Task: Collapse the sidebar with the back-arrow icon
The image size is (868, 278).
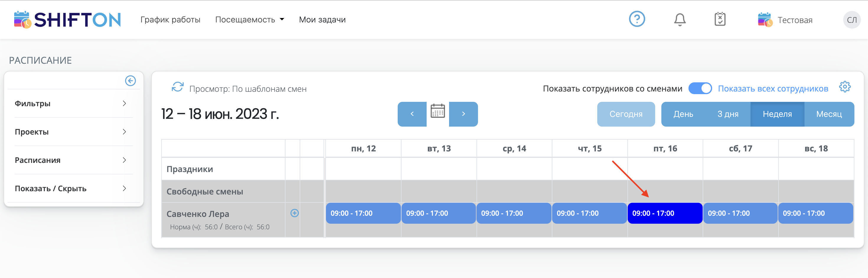Action: 130,81
